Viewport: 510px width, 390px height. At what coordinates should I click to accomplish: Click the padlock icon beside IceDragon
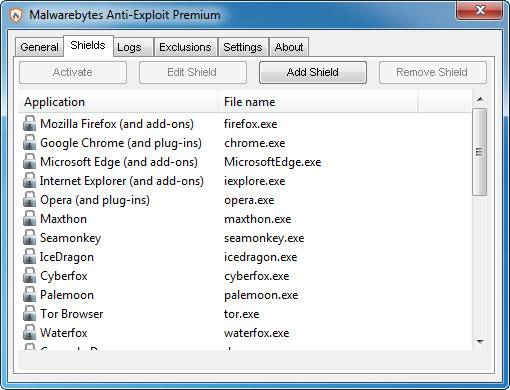[29, 257]
